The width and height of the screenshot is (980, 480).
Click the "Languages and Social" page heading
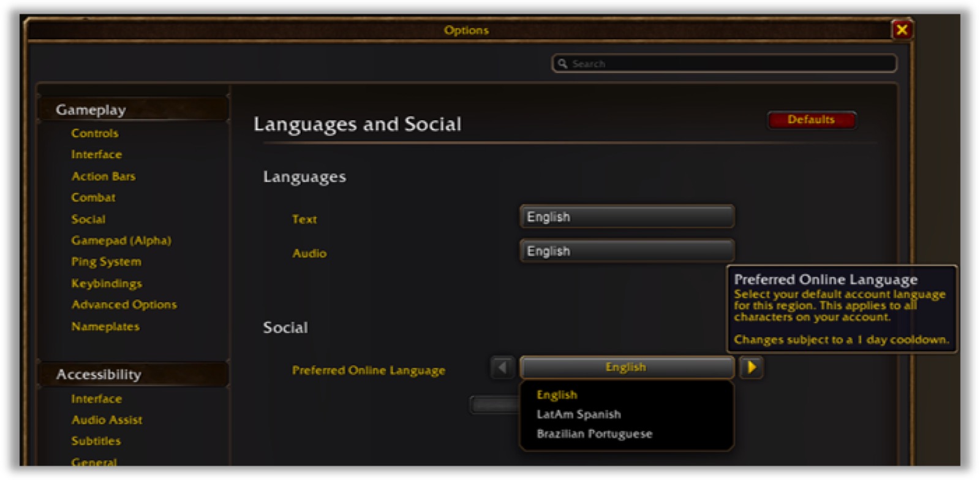tap(358, 124)
